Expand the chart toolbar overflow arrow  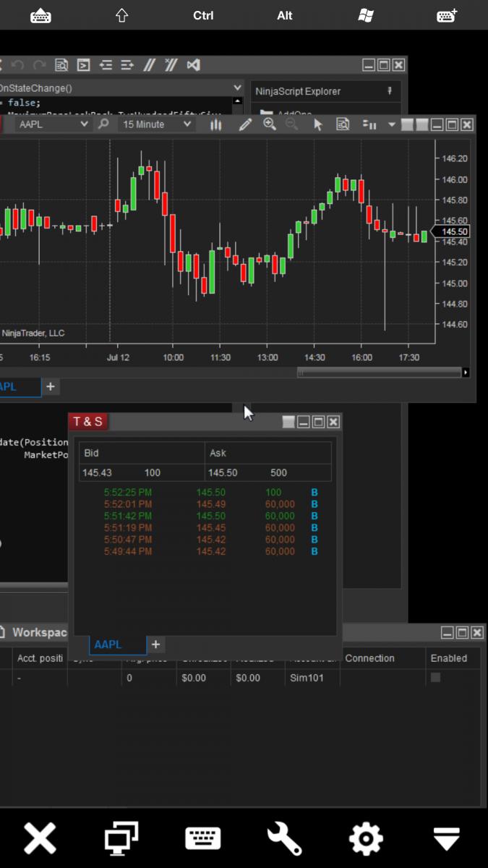[x=392, y=125]
